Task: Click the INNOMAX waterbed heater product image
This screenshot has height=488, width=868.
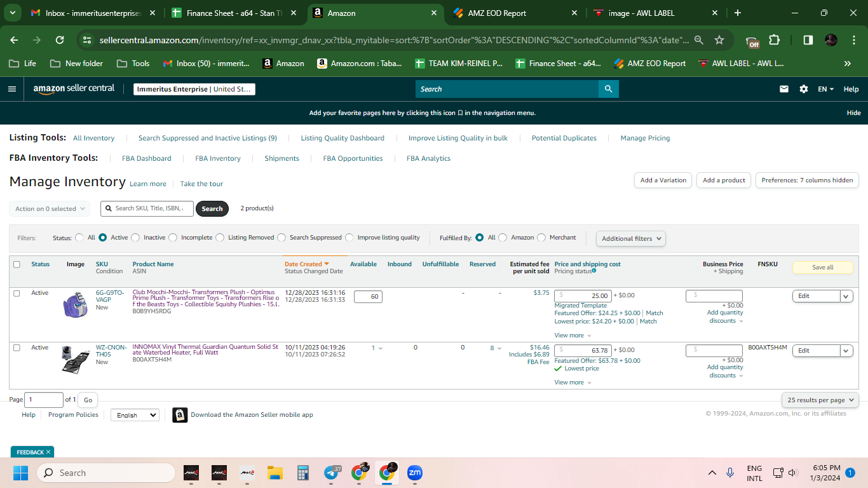Action: (x=76, y=360)
